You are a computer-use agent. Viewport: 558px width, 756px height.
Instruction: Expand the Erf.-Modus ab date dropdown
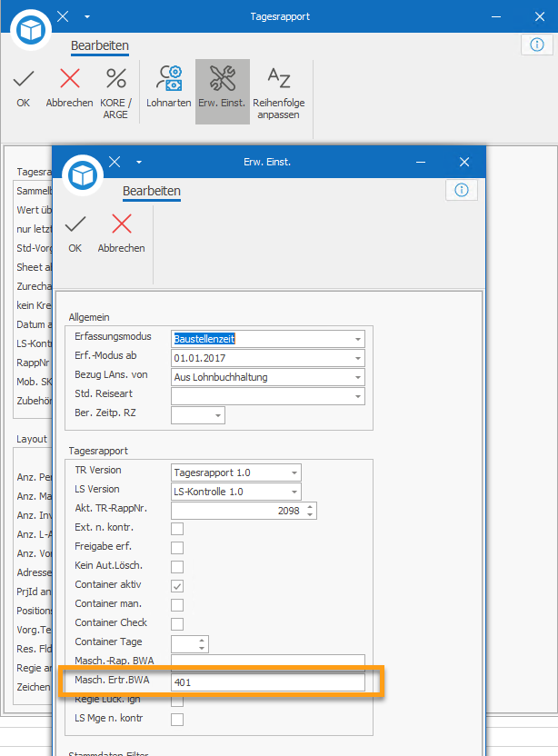coord(358,358)
